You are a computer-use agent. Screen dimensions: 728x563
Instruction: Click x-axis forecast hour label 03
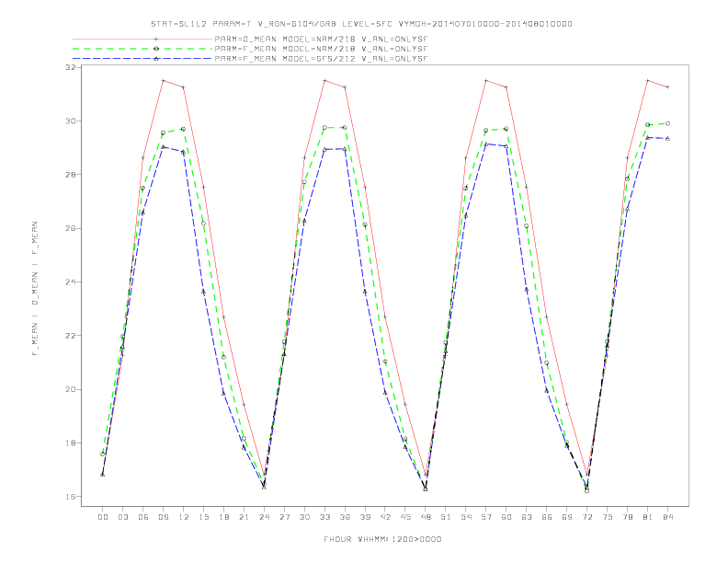coord(122,517)
